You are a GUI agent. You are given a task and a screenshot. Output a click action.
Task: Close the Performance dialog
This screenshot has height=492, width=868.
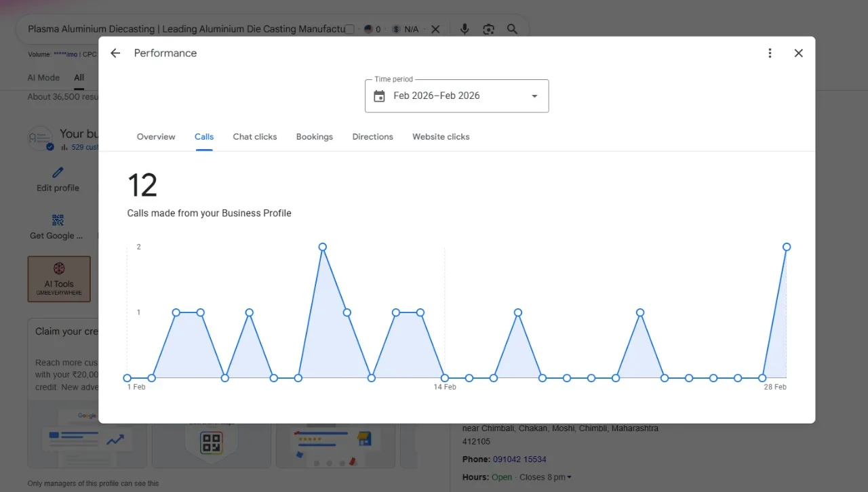799,53
